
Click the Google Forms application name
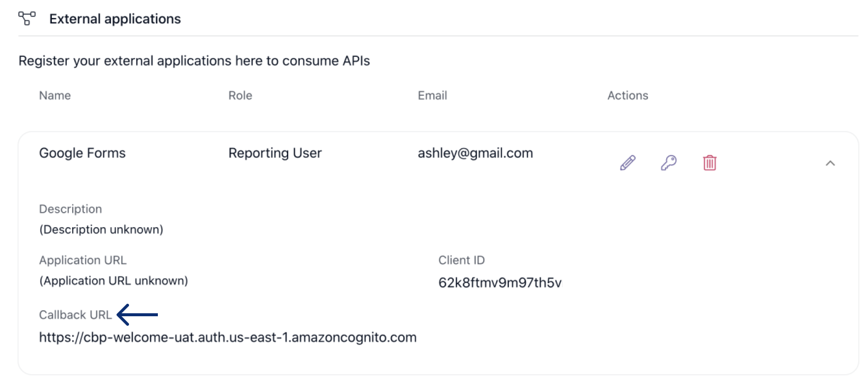tap(82, 153)
